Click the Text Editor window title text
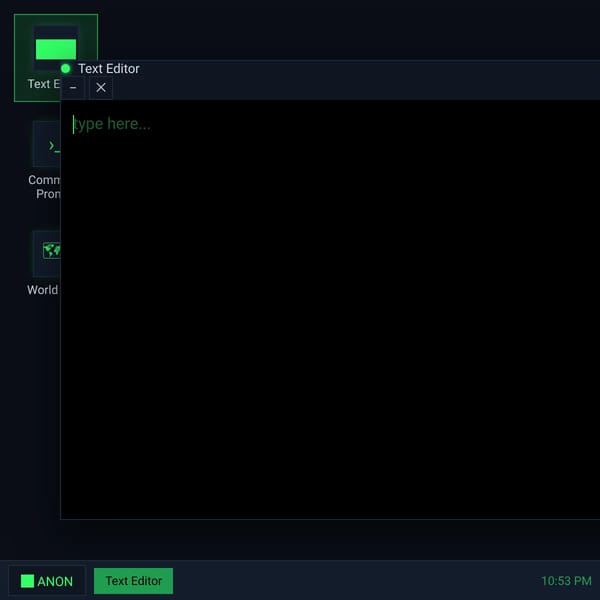This screenshot has height=600, width=600. point(109,69)
